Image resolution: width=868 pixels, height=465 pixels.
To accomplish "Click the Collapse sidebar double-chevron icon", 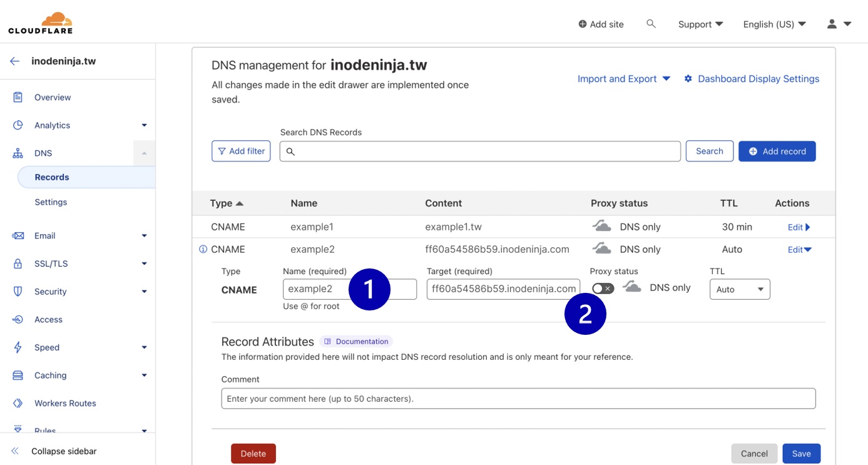I will tap(15, 451).
